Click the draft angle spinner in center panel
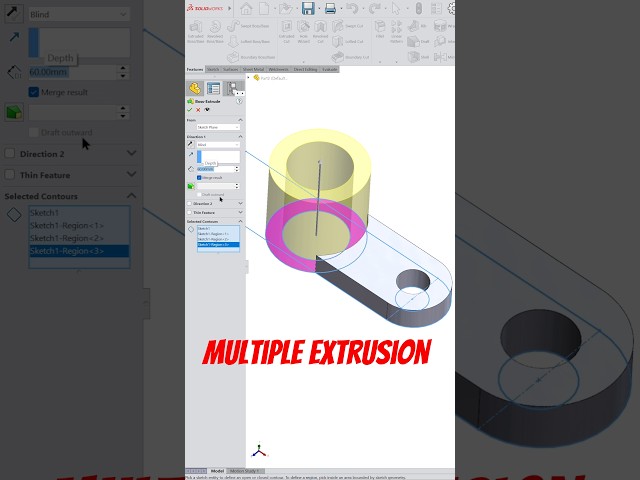 tap(237, 186)
